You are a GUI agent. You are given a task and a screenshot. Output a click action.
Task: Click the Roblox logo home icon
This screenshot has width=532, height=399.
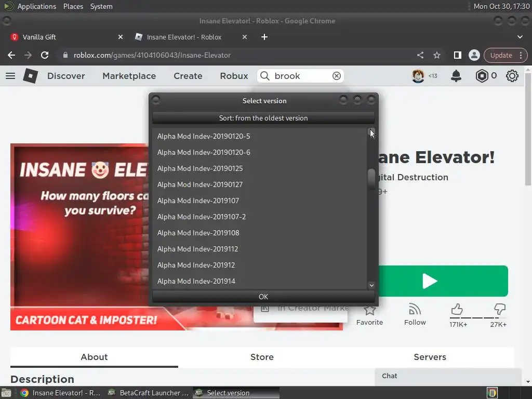(x=30, y=76)
